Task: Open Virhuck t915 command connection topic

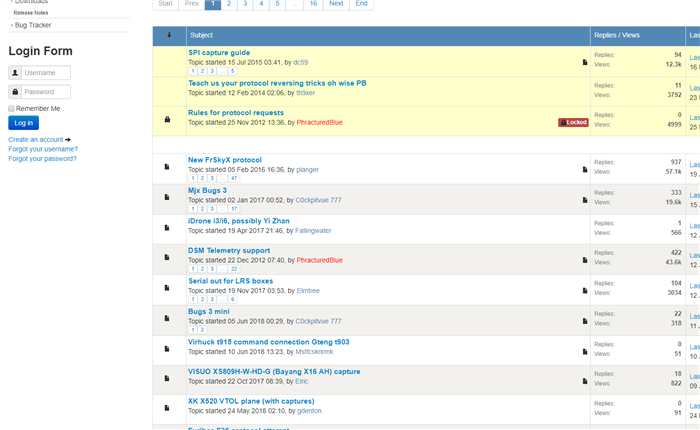Action: click(269, 342)
